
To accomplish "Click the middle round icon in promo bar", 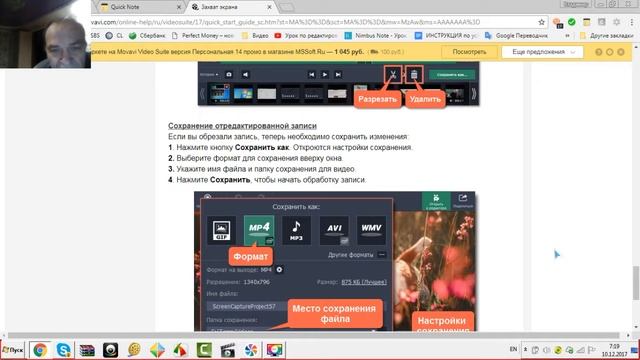I will pyautogui.click(x=609, y=52).
